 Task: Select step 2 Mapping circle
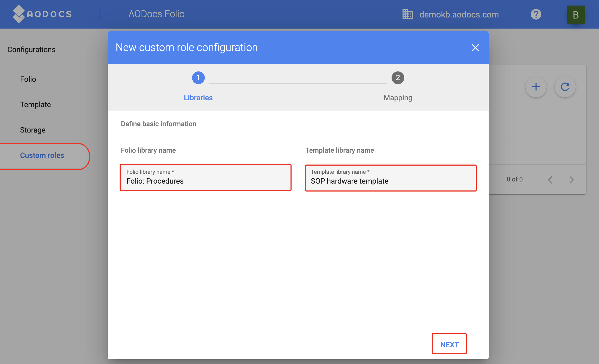[398, 78]
